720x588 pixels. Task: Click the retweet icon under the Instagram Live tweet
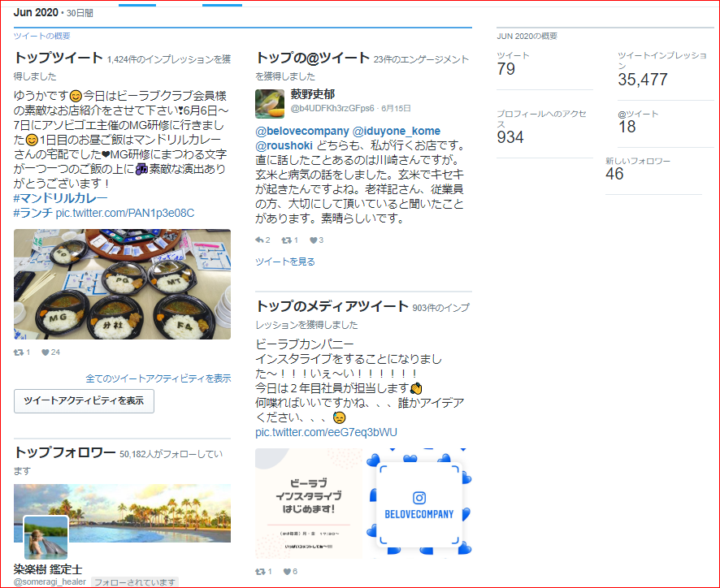pos(260,572)
